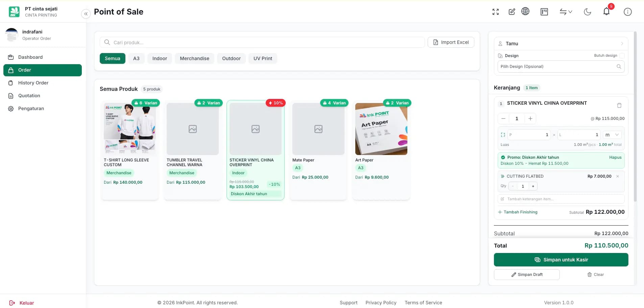Click the Import Excel button

[x=451, y=42]
